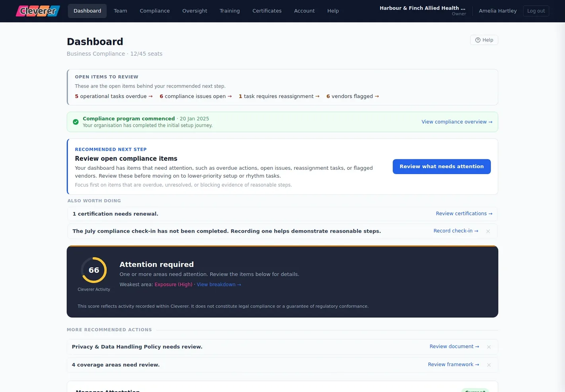Viewport: 565px width, 392px height.
Task: Go to the Team tab
Action: 120,11
